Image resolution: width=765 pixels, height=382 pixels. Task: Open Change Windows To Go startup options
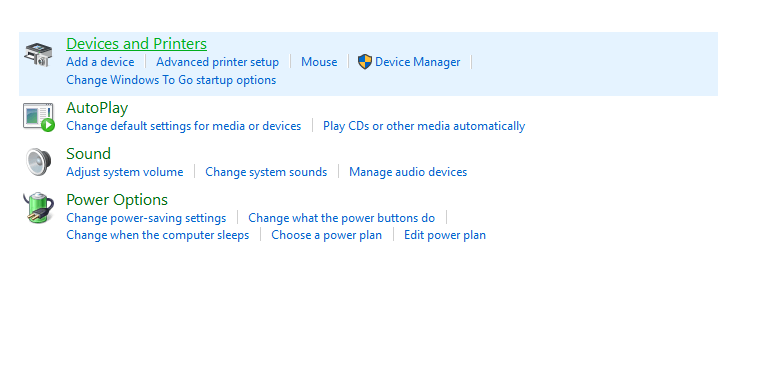point(171,80)
